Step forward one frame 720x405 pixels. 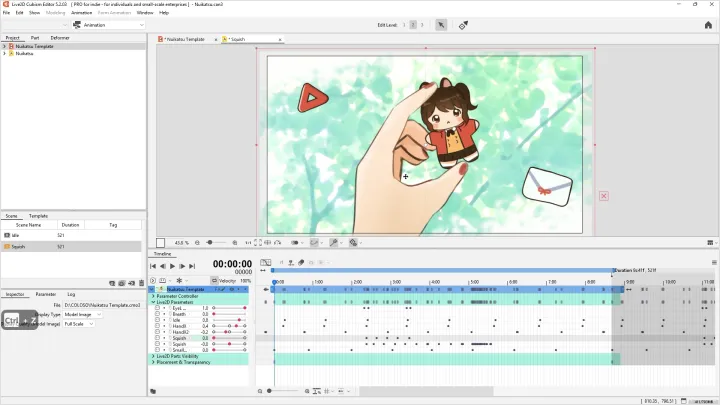(182, 266)
